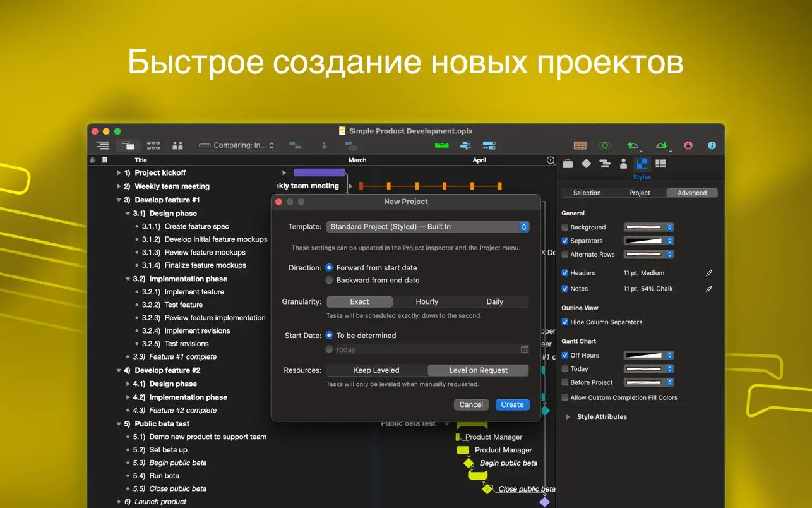Open the Network diagram view
812x508 pixels.
coord(153,145)
